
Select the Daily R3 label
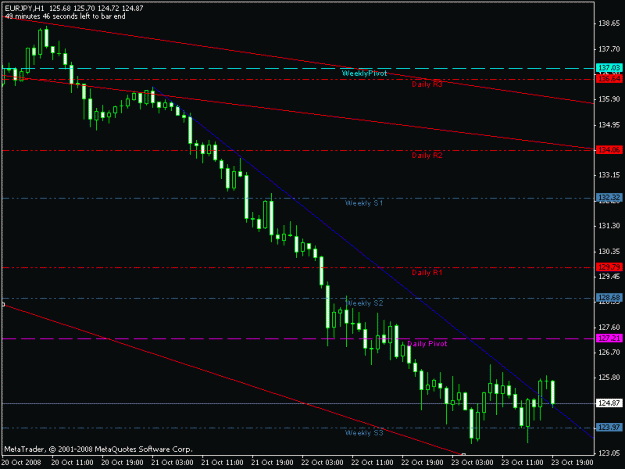tap(427, 84)
